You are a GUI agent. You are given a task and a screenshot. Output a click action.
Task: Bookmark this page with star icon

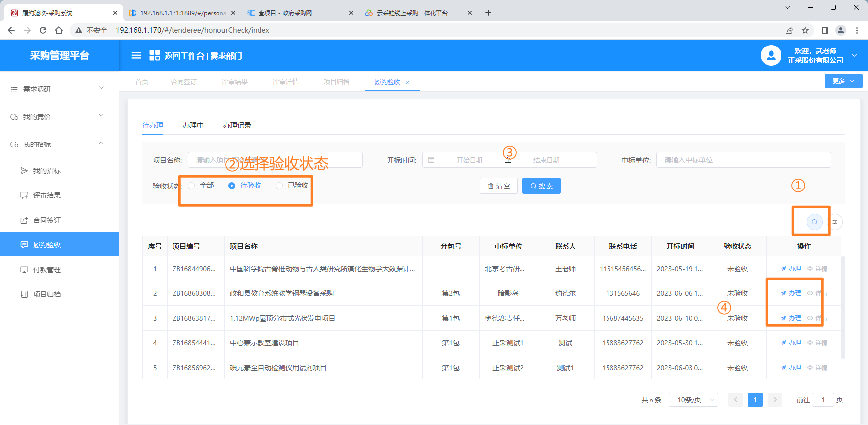point(805,30)
